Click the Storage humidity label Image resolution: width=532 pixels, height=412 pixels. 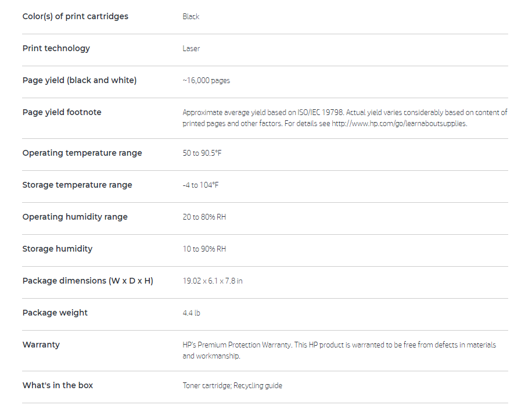57,249
